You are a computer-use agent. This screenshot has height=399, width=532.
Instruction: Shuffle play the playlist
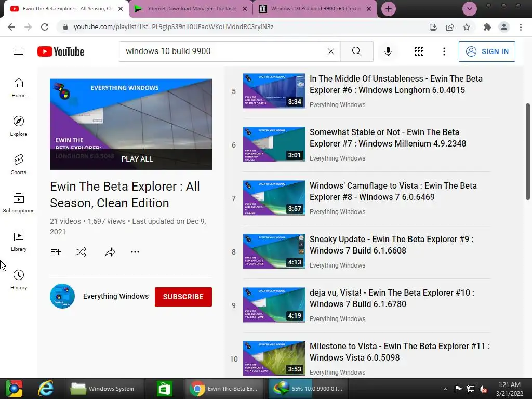[x=81, y=252]
